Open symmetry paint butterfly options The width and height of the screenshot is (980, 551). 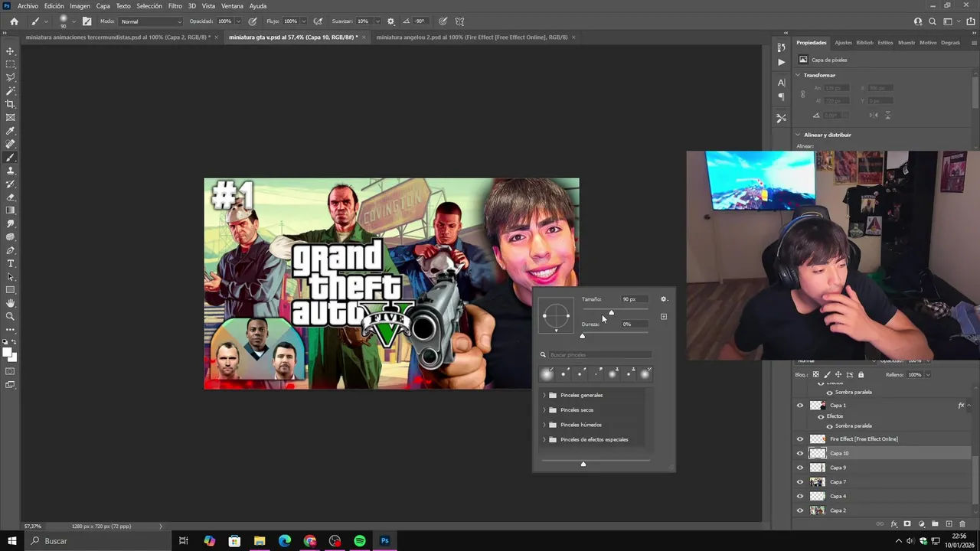pos(459,21)
